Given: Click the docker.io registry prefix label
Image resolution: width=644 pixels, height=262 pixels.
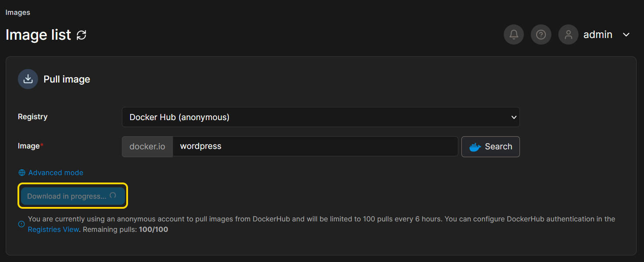Looking at the screenshot, I should (x=147, y=146).
